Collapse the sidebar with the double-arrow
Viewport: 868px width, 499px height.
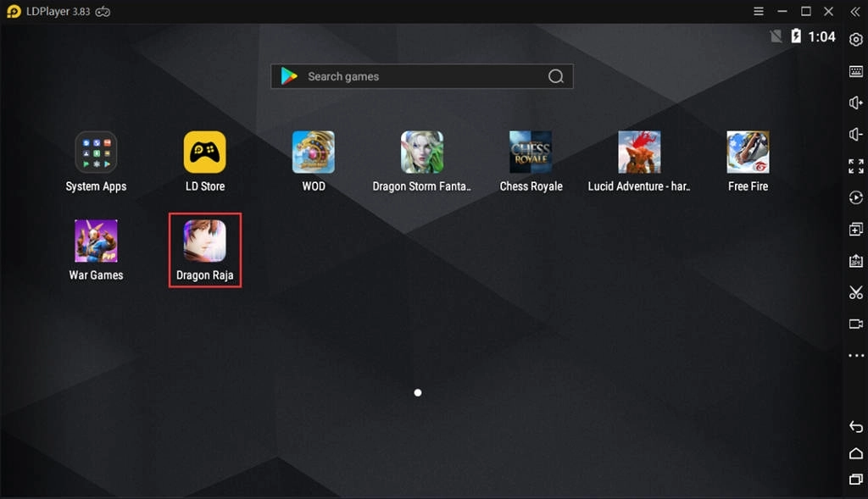[x=854, y=11]
